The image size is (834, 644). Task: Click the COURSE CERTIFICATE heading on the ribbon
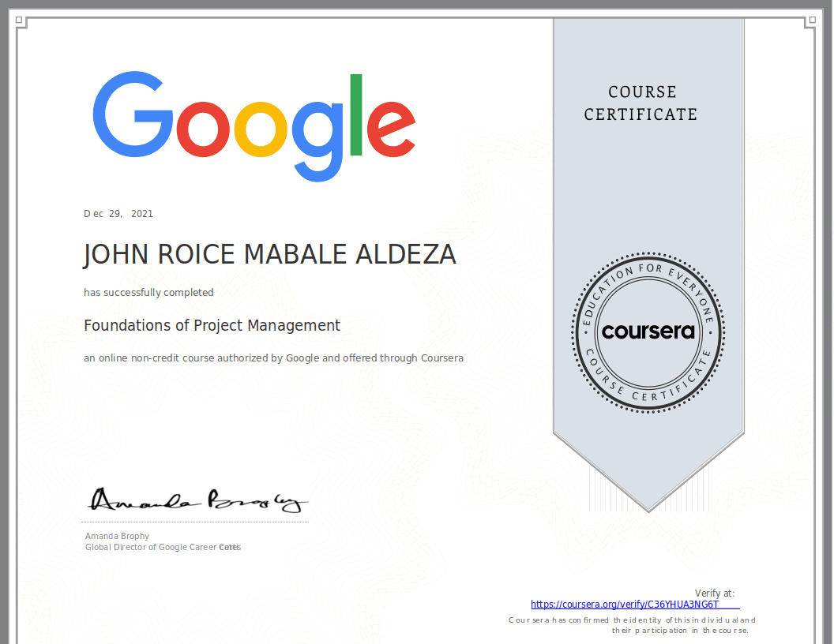pyautogui.click(x=641, y=103)
